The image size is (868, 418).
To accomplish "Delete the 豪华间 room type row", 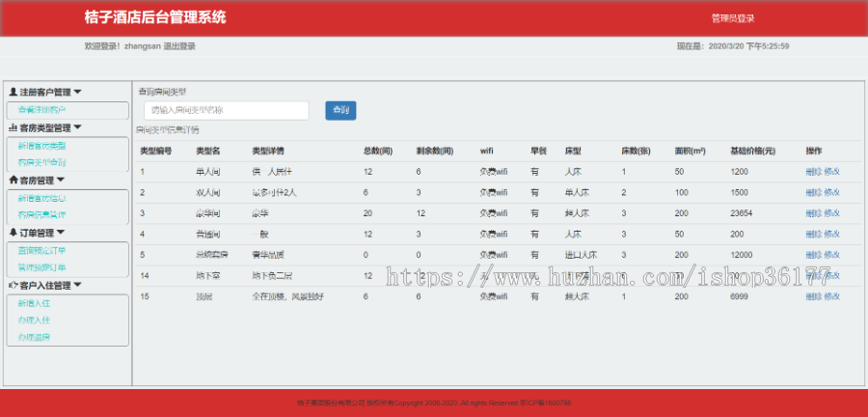I will pos(814,213).
